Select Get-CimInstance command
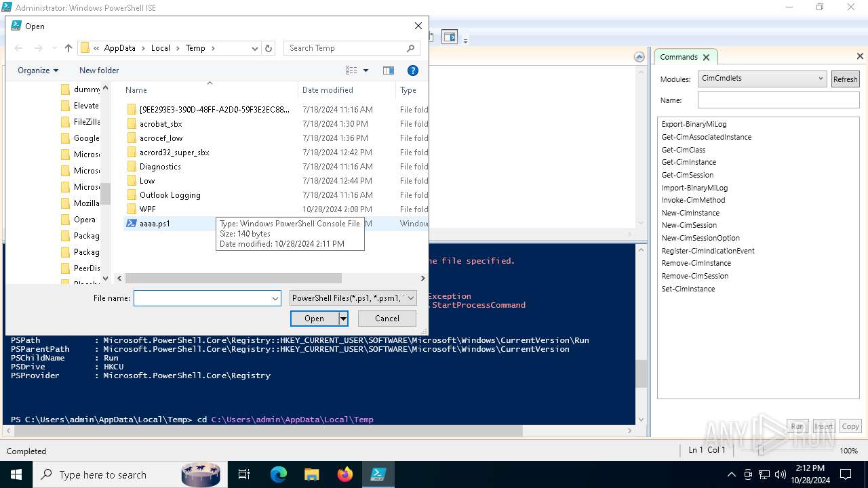This screenshot has width=868, height=488. click(x=688, y=163)
